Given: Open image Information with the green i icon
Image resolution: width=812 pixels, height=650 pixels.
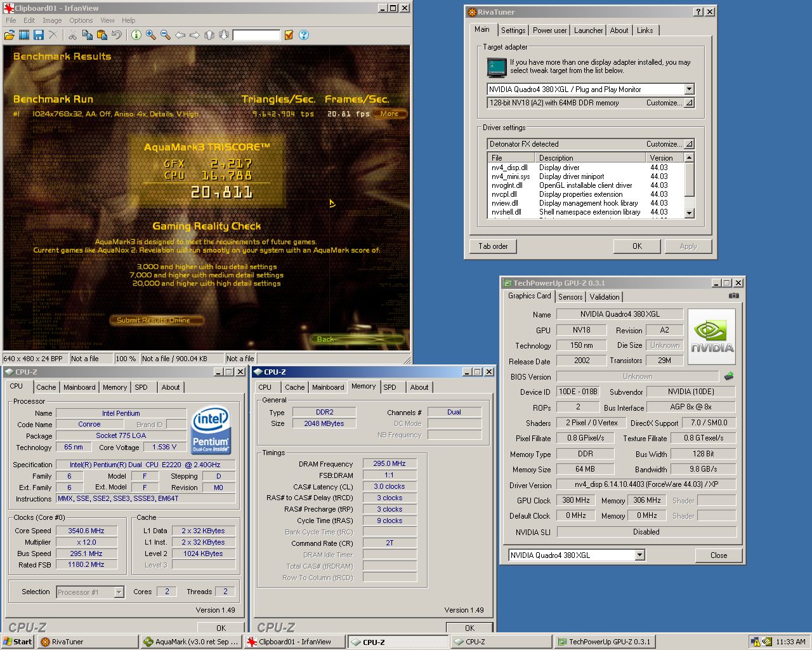Looking at the screenshot, I should pyautogui.click(x=136, y=35).
